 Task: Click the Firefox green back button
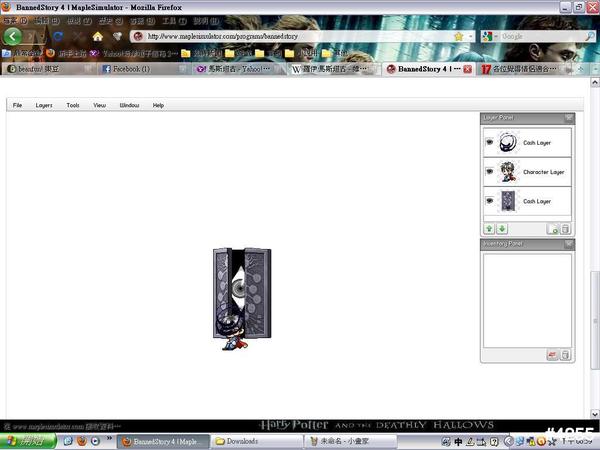pyautogui.click(x=13, y=36)
